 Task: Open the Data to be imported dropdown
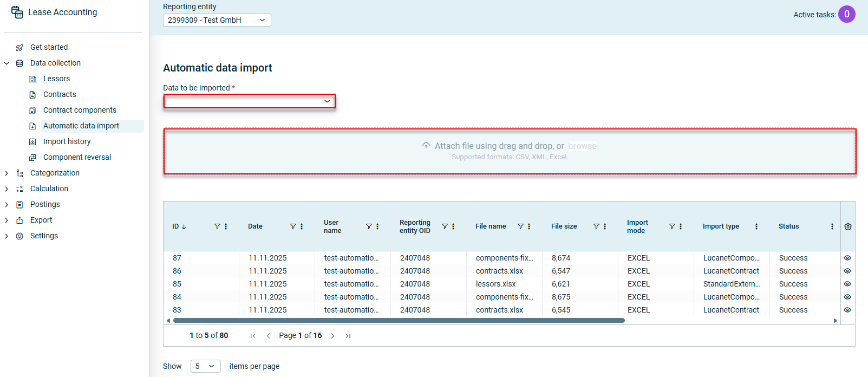[249, 101]
